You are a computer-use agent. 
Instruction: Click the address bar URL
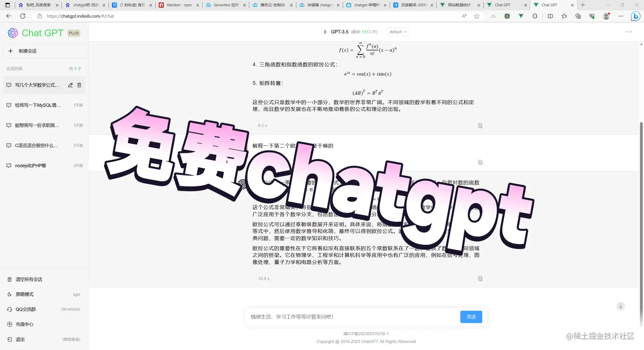point(80,16)
